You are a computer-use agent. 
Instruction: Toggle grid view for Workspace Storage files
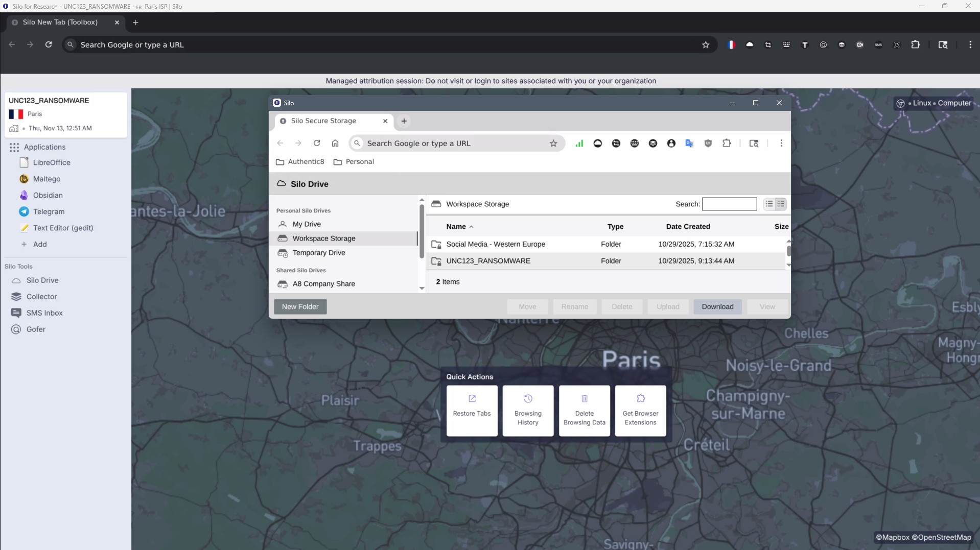pyautogui.click(x=780, y=204)
